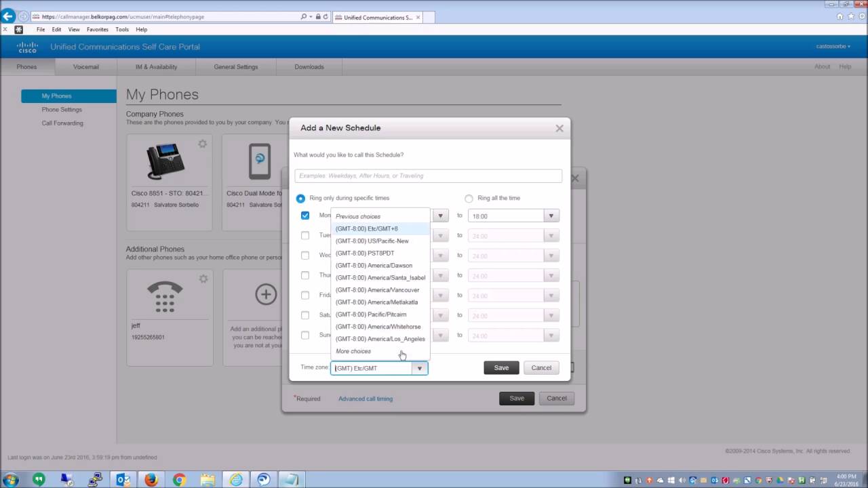This screenshot has height=488, width=868.
Task: Choose (GMT-8:00) PST8PDT time zone
Action: [x=380, y=253]
